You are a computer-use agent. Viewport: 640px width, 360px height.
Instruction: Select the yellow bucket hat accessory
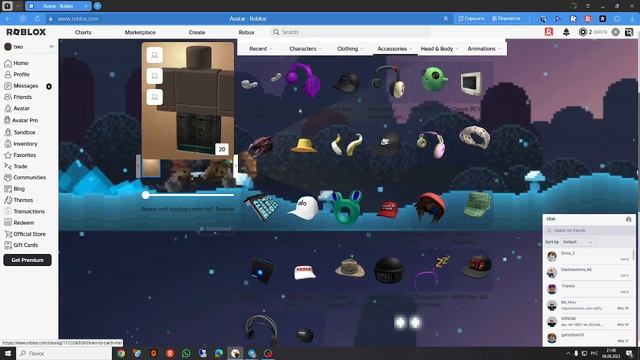point(304,145)
